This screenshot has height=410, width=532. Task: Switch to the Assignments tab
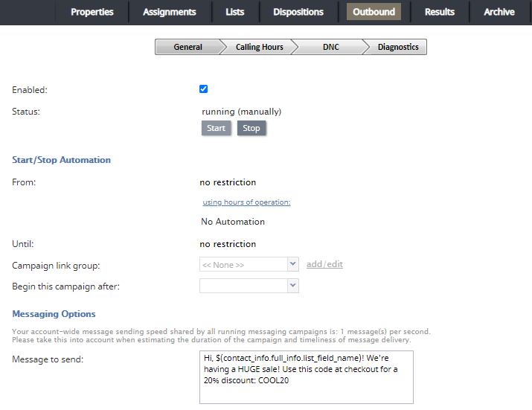170,12
